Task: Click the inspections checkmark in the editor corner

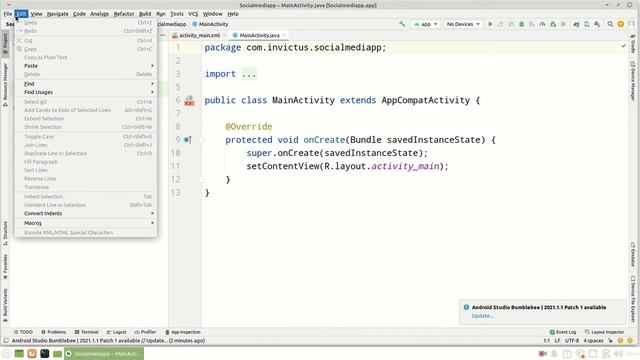Action: [623, 46]
